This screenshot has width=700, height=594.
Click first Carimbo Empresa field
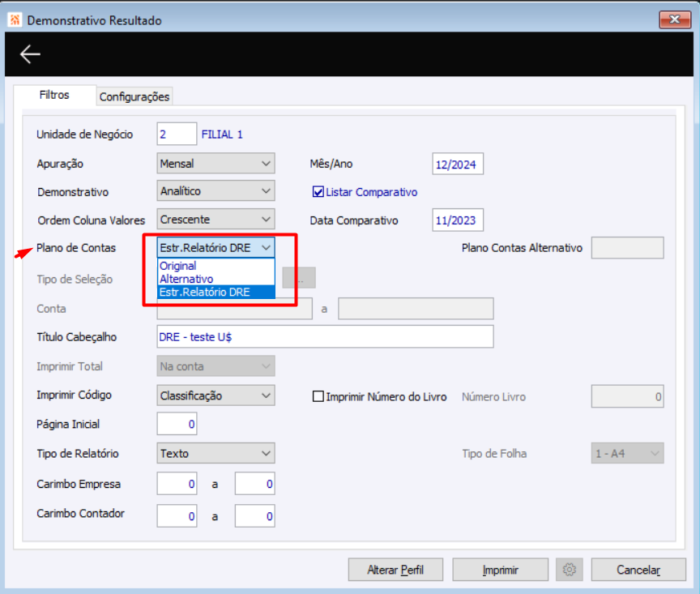(x=177, y=484)
